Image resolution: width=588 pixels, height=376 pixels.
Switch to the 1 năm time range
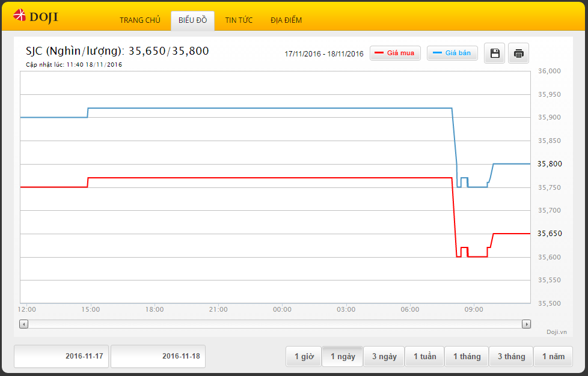[553, 356]
